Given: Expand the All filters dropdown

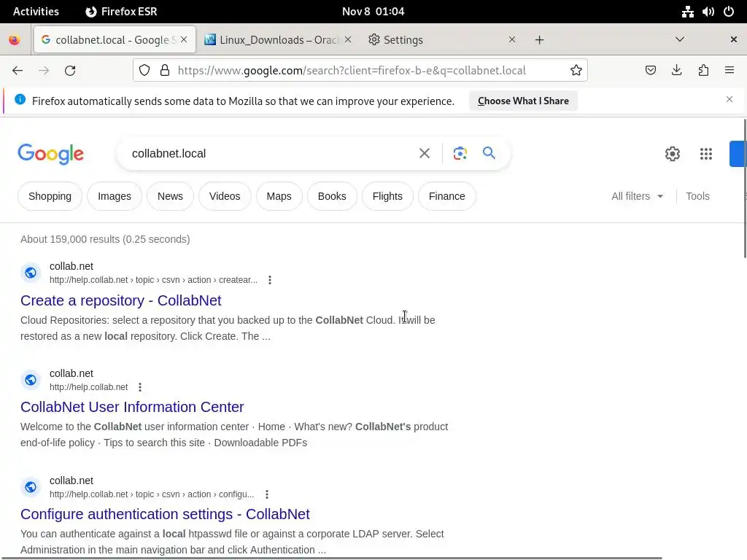Looking at the screenshot, I should click(x=637, y=196).
